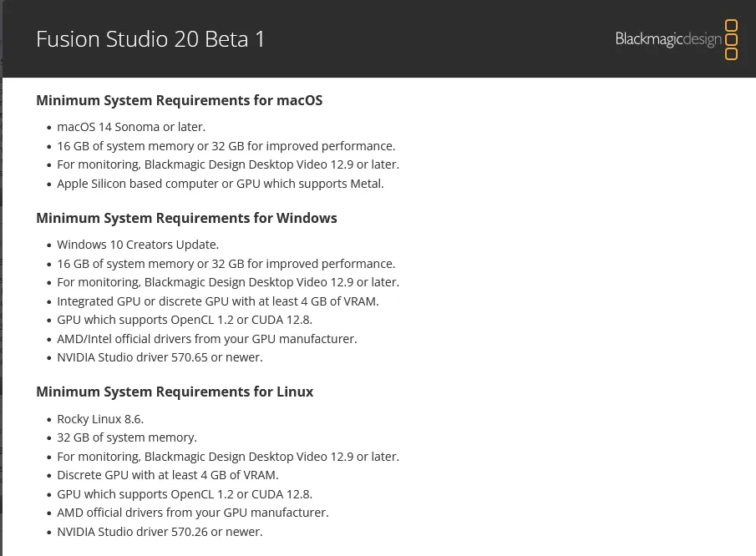Click "AMD official drivers from your GPU manufacturer."

pyautogui.click(x=193, y=512)
